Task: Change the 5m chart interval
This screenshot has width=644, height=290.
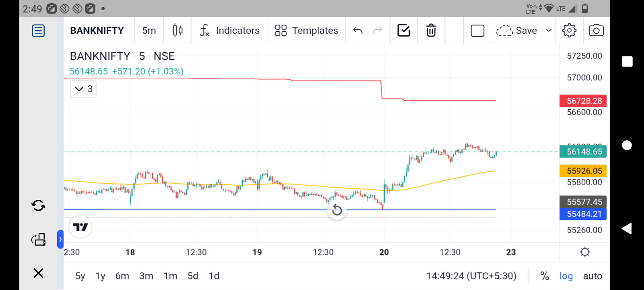Action: tap(149, 31)
